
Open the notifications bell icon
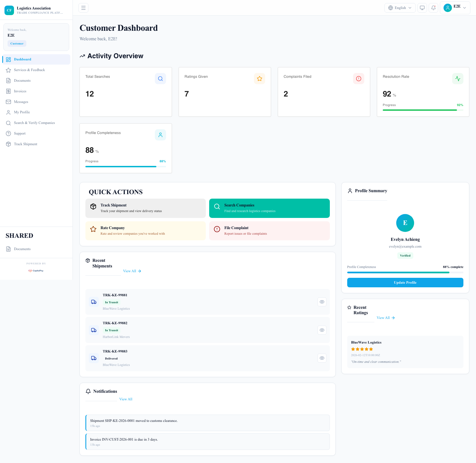pyautogui.click(x=433, y=8)
